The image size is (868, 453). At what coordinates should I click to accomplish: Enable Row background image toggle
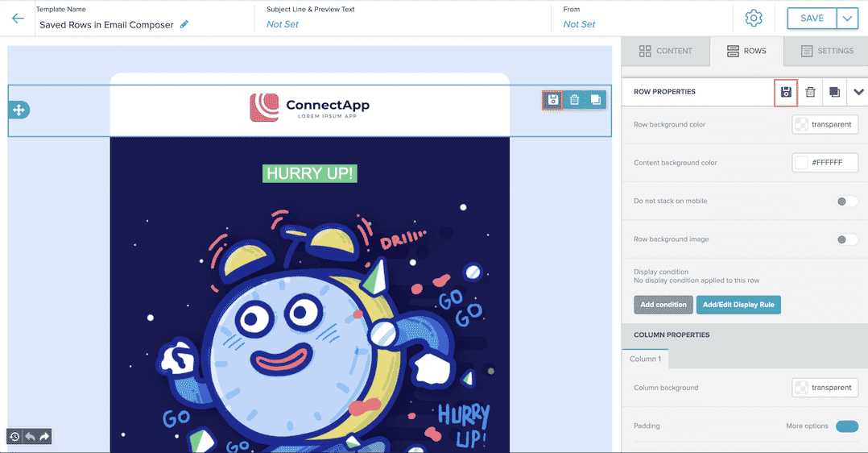point(847,239)
